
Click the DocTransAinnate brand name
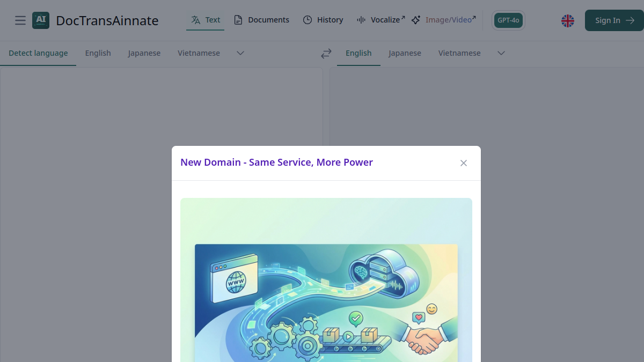coord(107,20)
